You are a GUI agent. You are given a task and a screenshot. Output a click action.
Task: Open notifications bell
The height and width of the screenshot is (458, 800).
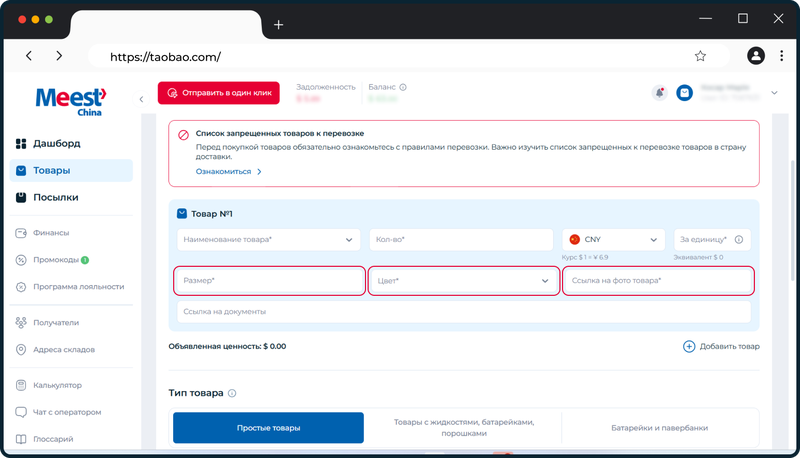(659, 93)
